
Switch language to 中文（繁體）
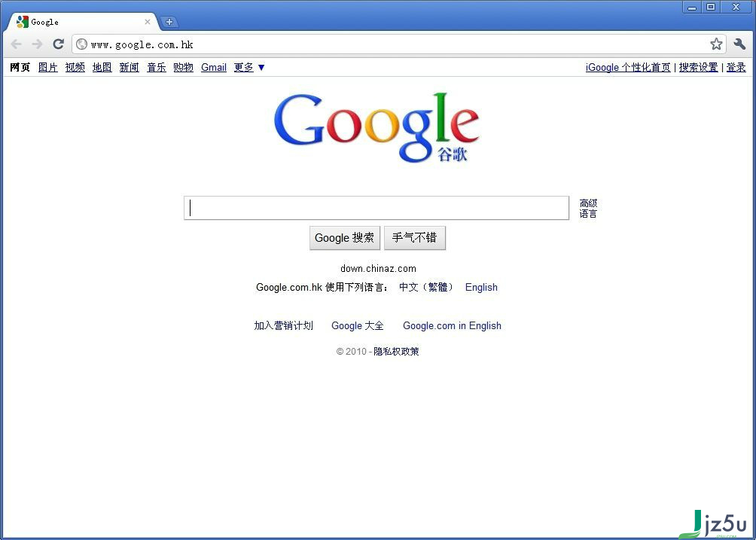[426, 288]
